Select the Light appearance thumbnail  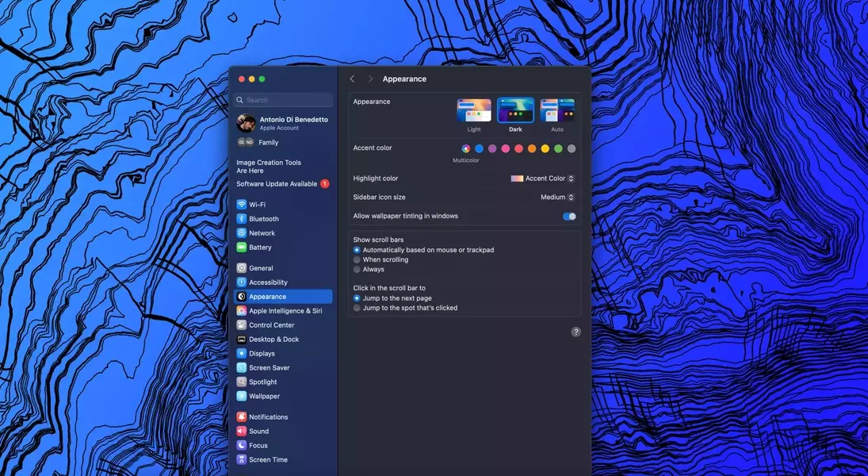[474, 111]
